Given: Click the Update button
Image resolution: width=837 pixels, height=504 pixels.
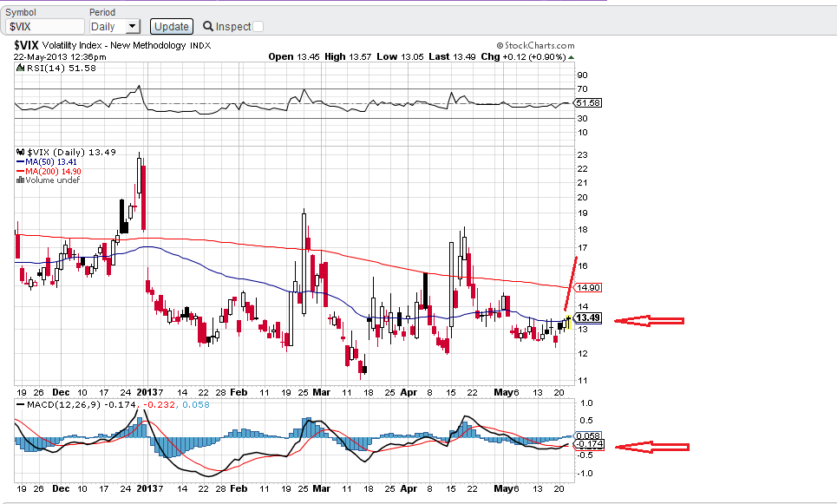Looking at the screenshot, I should tap(172, 27).
